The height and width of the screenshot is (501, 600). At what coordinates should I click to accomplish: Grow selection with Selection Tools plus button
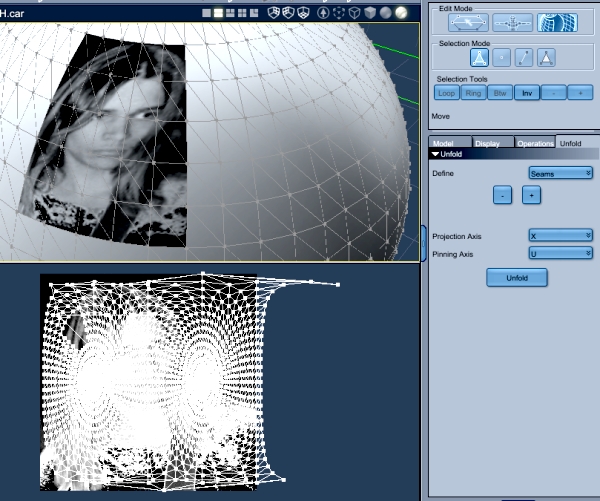pos(580,93)
